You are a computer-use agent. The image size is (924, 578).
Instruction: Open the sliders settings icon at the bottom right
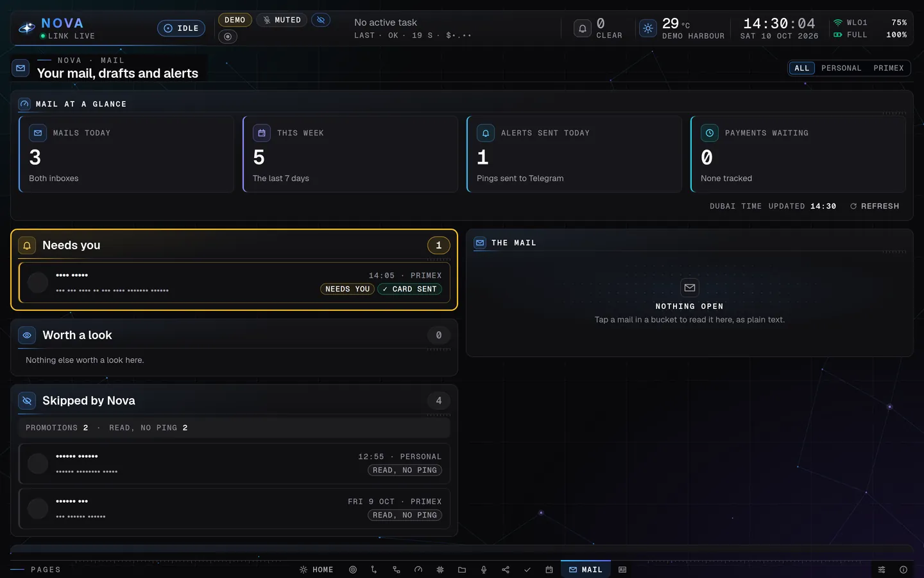point(882,570)
